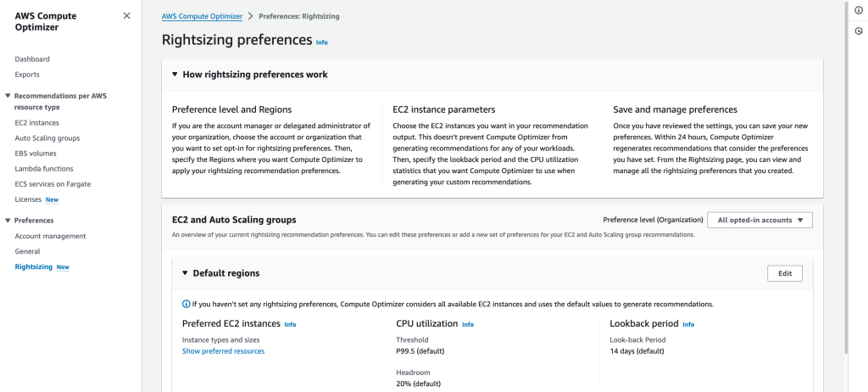Image resolution: width=868 pixels, height=392 pixels.
Task: Click the blue info icon in the Default regions notice
Action: [x=186, y=304]
